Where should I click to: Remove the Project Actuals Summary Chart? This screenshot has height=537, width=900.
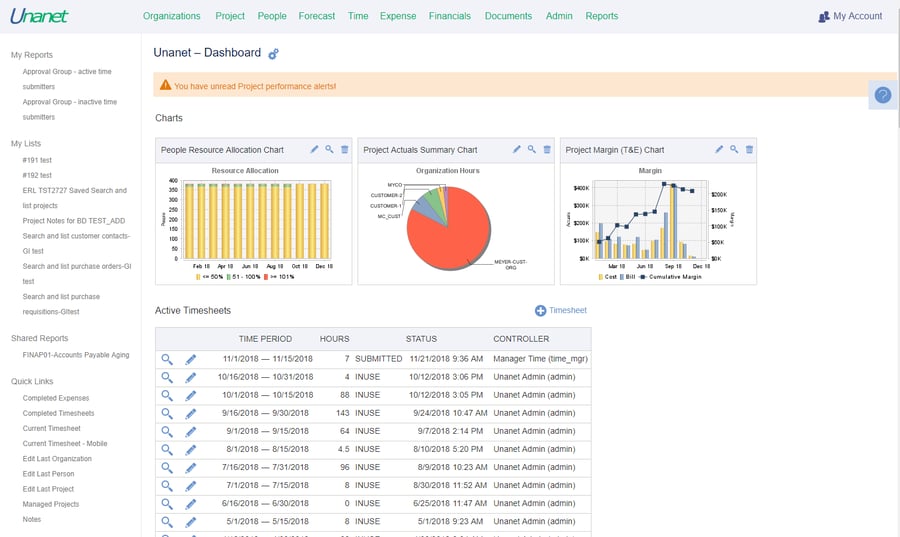pyautogui.click(x=547, y=149)
